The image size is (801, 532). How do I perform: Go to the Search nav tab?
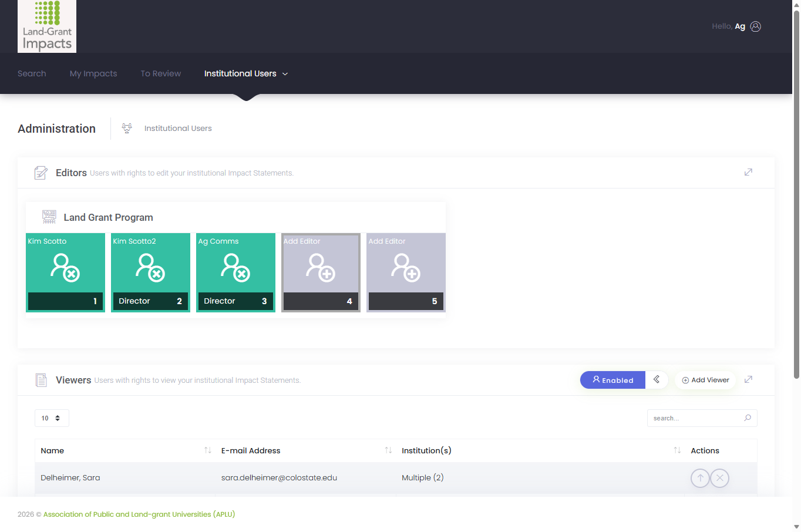32,73
